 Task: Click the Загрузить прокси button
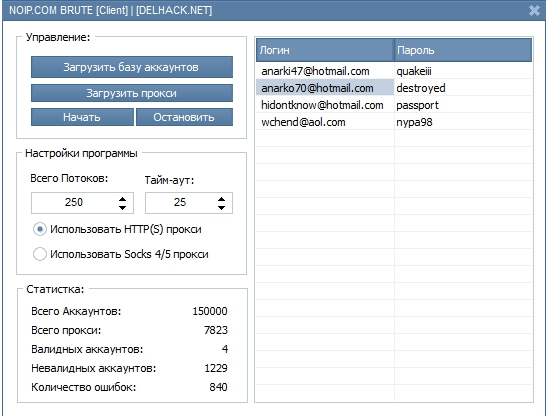click(132, 93)
